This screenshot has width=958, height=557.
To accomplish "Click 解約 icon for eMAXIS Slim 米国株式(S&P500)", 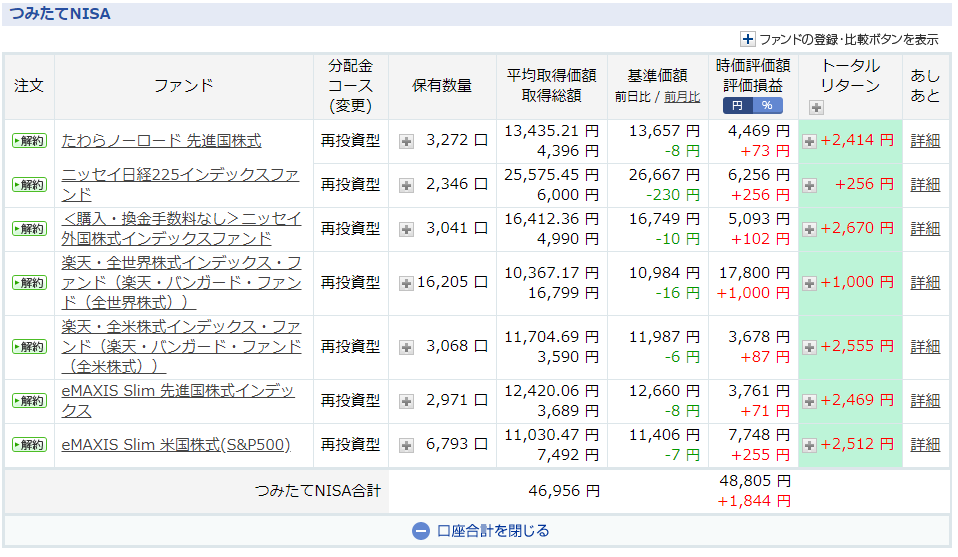I will click(x=29, y=445).
